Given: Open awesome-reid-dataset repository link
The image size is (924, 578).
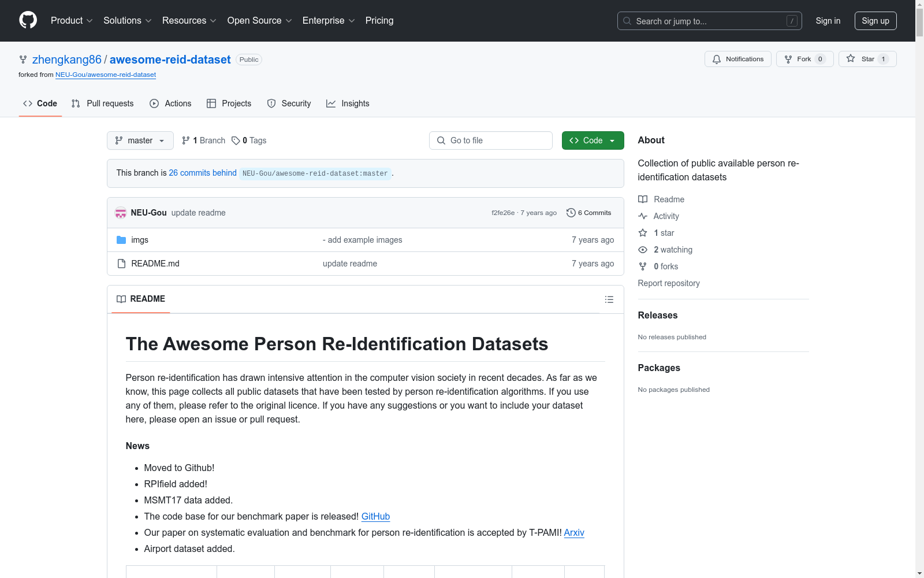Looking at the screenshot, I should click(170, 60).
